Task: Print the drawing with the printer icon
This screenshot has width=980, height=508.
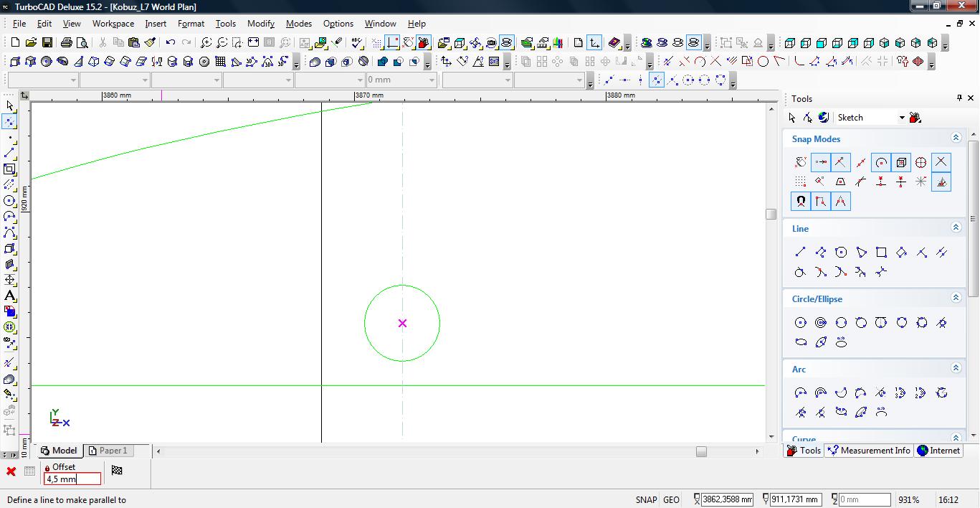Action: pyautogui.click(x=67, y=43)
